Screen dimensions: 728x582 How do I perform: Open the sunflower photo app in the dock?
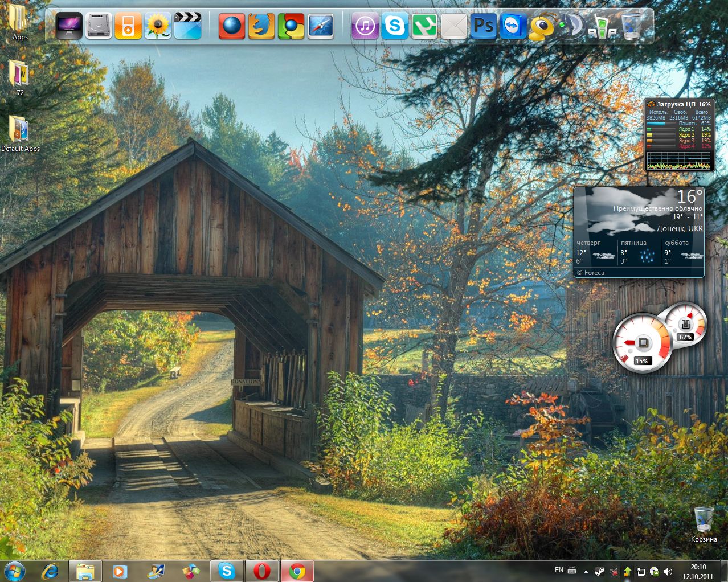click(x=158, y=26)
